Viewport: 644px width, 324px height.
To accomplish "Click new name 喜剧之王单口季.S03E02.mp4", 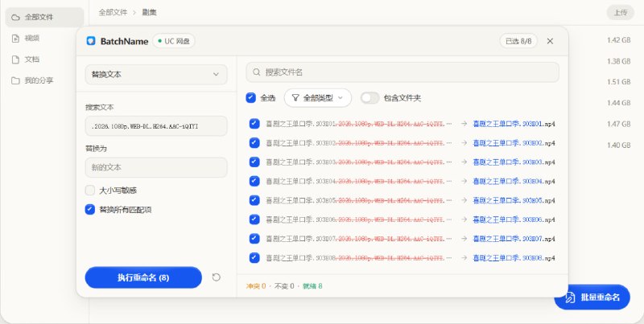I will coord(514,143).
